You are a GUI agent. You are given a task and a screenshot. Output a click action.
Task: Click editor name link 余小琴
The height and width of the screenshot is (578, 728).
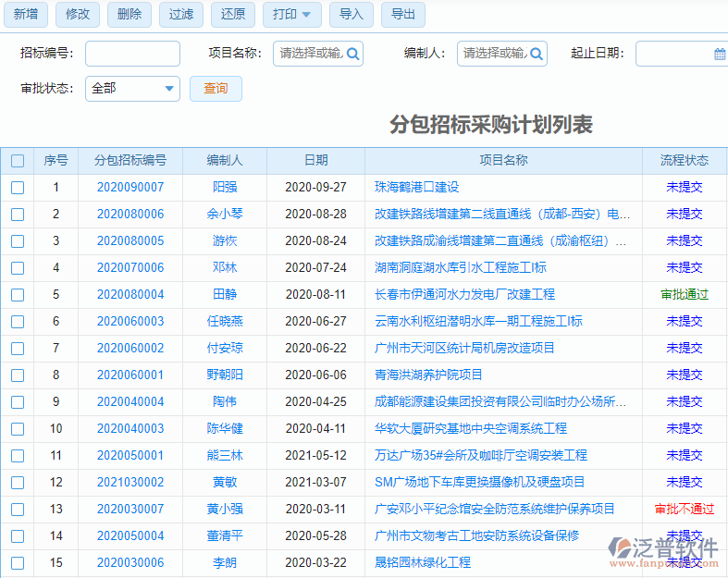pos(225,215)
